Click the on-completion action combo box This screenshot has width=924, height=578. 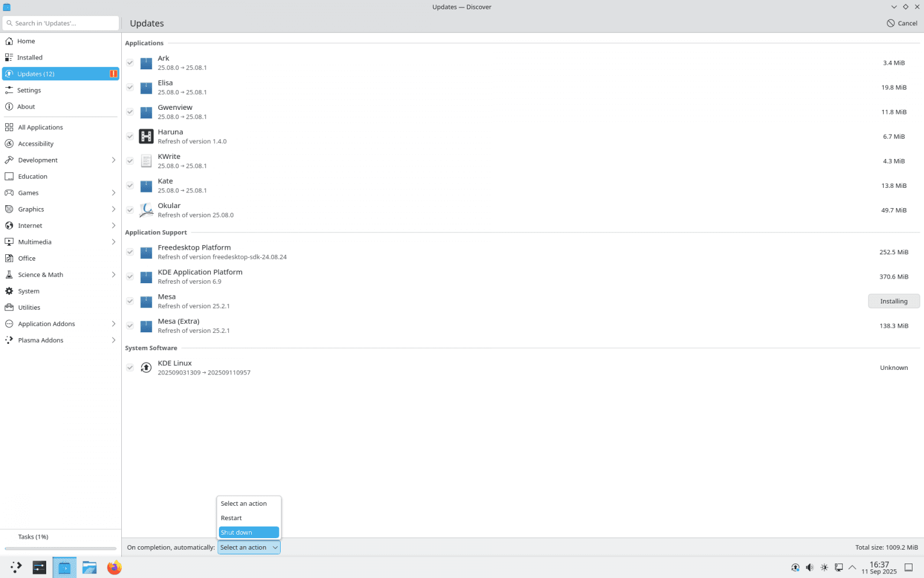coord(249,547)
